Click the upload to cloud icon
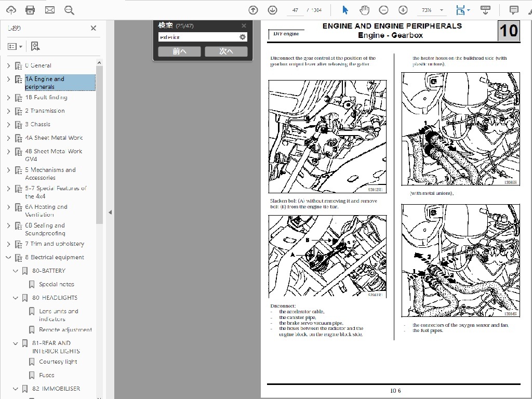 click(11, 10)
